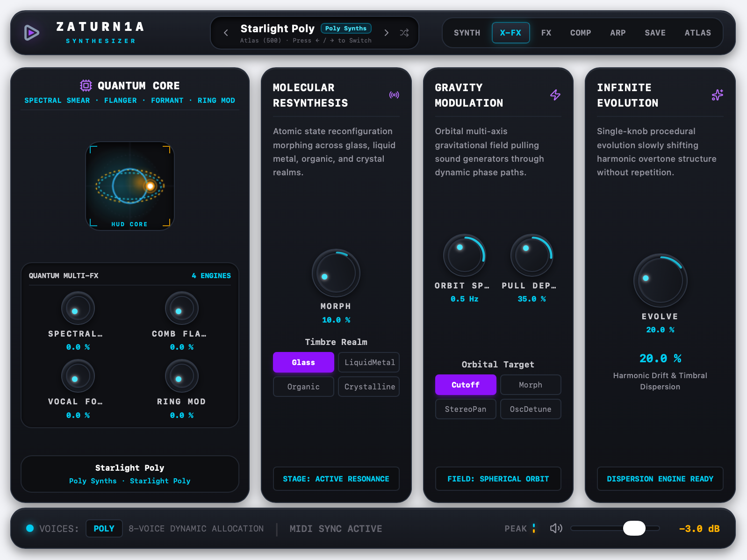Go to the previous preset with left chevron

pyautogui.click(x=226, y=33)
